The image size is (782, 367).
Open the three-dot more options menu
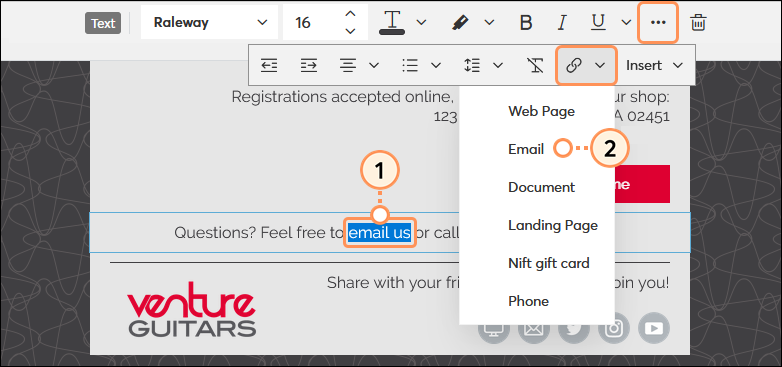658,22
